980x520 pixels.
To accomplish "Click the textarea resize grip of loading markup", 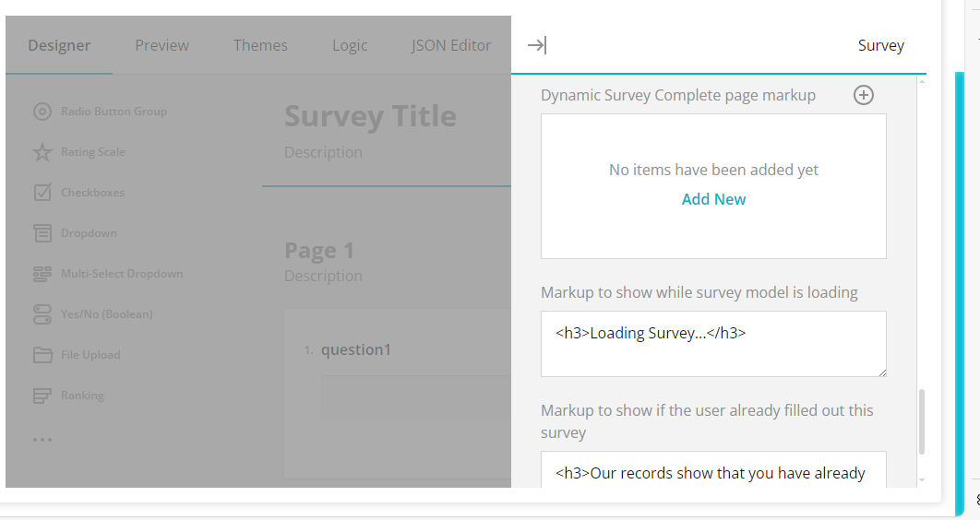I will coord(882,372).
